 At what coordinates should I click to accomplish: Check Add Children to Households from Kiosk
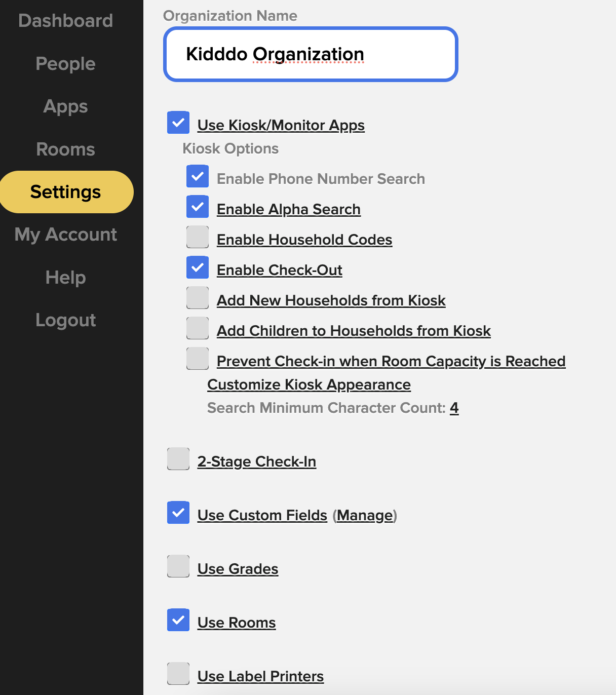coord(198,329)
